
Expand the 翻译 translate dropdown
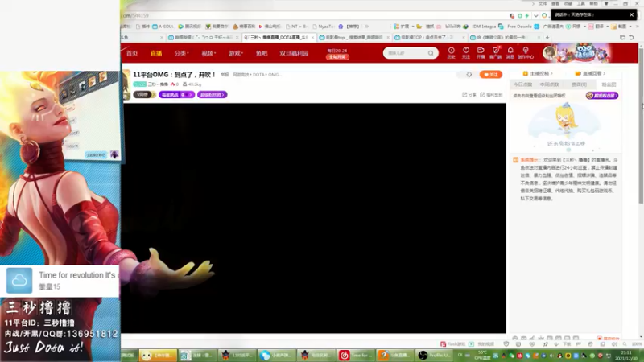pyautogui.click(x=598, y=27)
